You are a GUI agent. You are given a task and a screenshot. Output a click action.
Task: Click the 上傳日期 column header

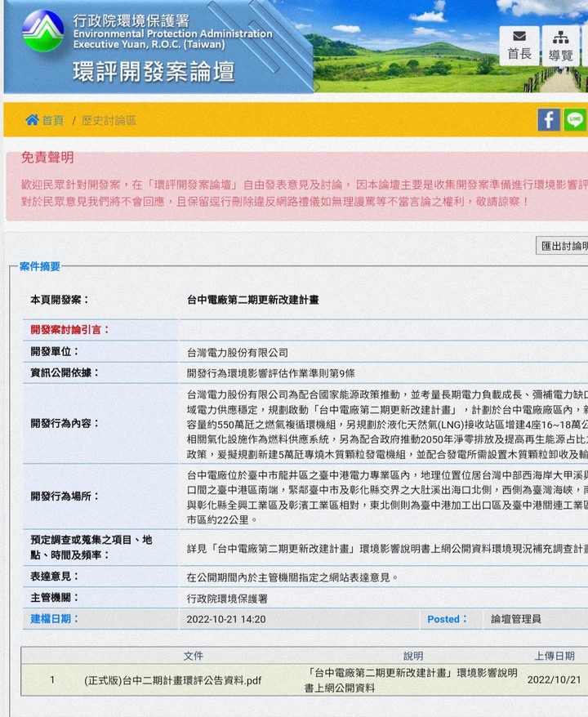coord(555,656)
